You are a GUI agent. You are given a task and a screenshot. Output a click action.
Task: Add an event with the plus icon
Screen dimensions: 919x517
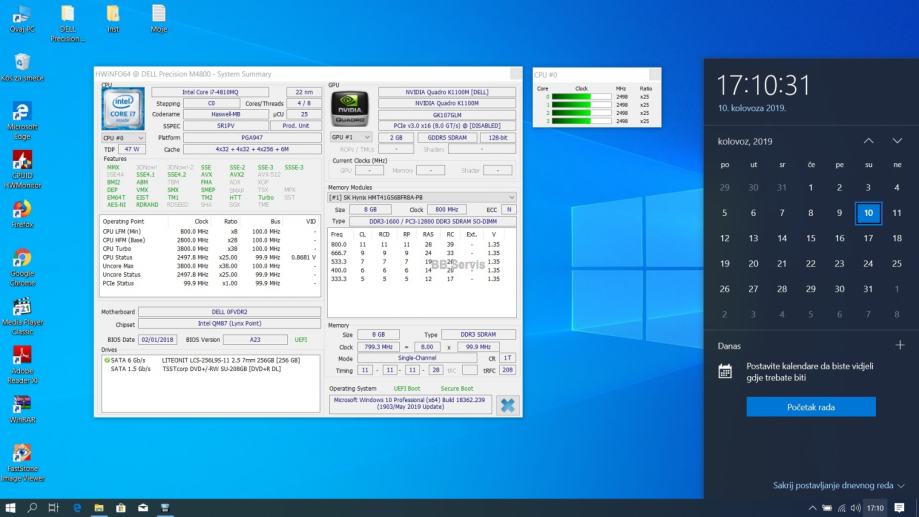[900, 345]
